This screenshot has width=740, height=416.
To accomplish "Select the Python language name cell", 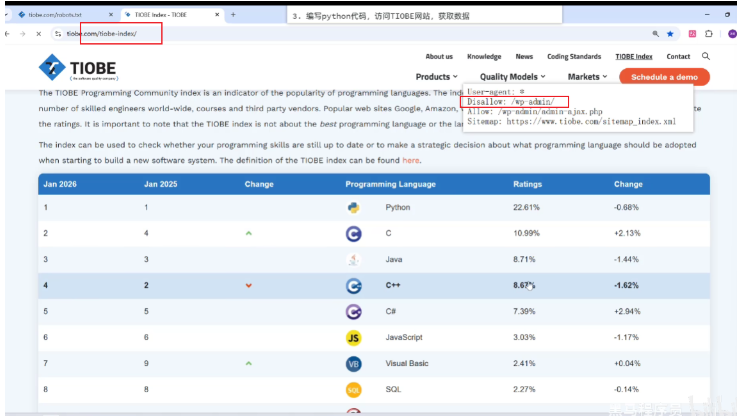I will pos(397,207).
